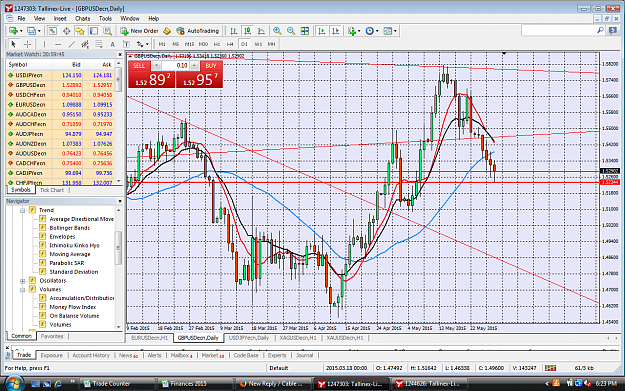Select the crosshair tool

27,44
